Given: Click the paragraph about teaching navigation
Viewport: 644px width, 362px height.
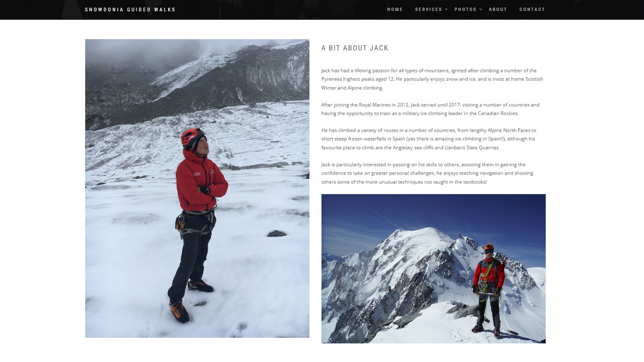Looking at the screenshot, I should 428,173.
